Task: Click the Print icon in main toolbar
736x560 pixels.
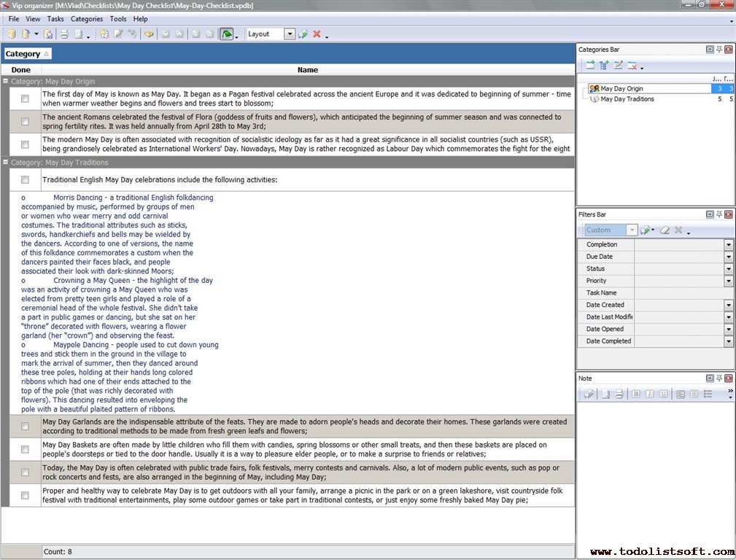Action: (x=63, y=34)
